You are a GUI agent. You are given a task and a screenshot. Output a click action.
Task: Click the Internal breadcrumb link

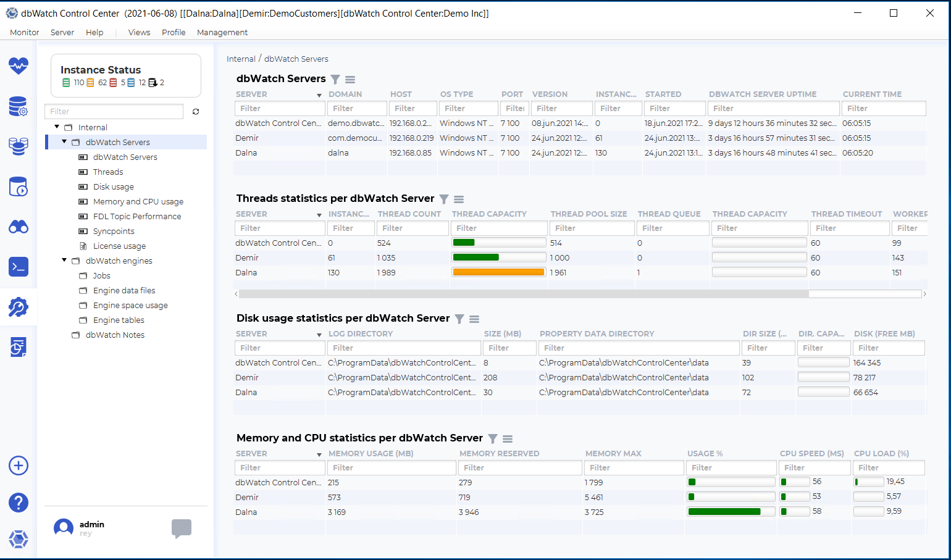[241, 59]
